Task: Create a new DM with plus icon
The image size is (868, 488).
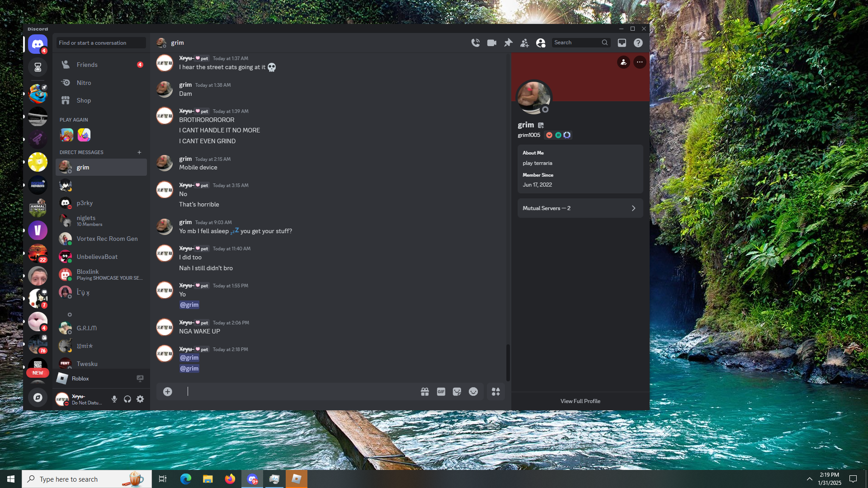Action: coord(139,152)
